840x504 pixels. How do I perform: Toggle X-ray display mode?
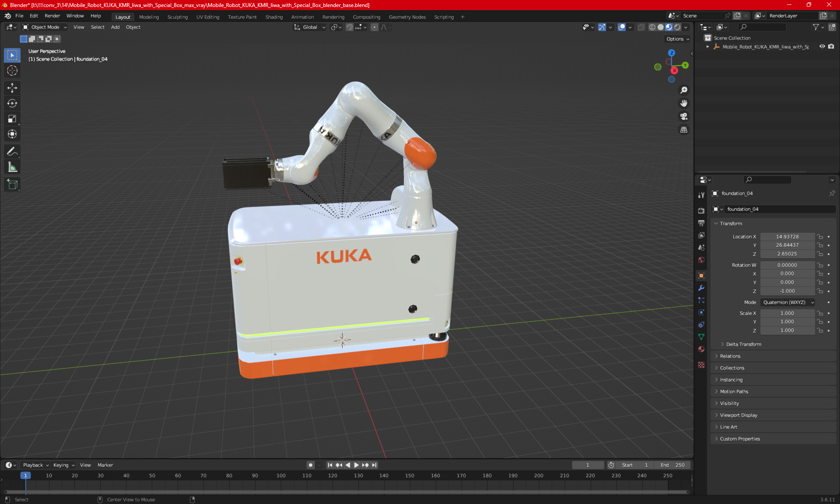click(641, 27)
